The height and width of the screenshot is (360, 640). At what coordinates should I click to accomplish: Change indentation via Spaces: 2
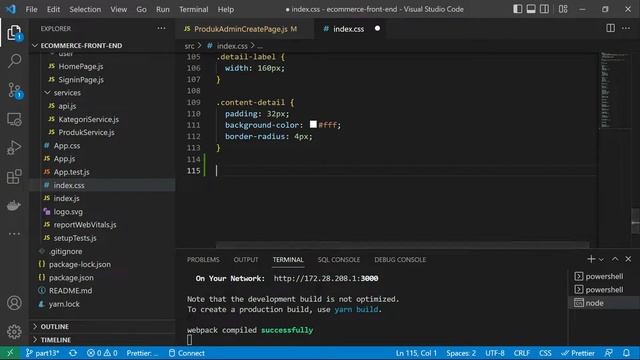(461, 353)
